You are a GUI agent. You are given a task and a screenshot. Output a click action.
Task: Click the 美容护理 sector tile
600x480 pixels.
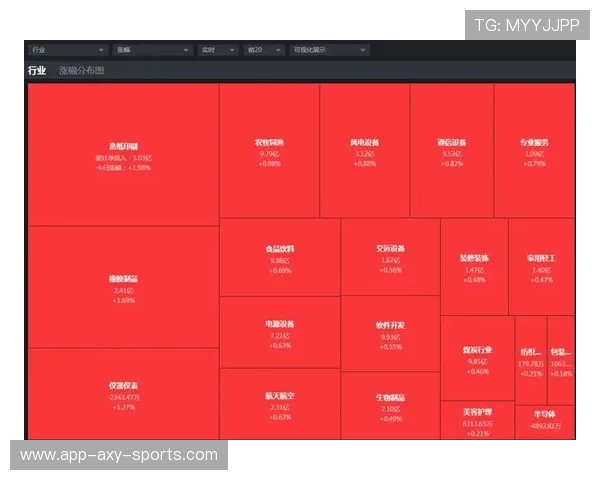477,420
